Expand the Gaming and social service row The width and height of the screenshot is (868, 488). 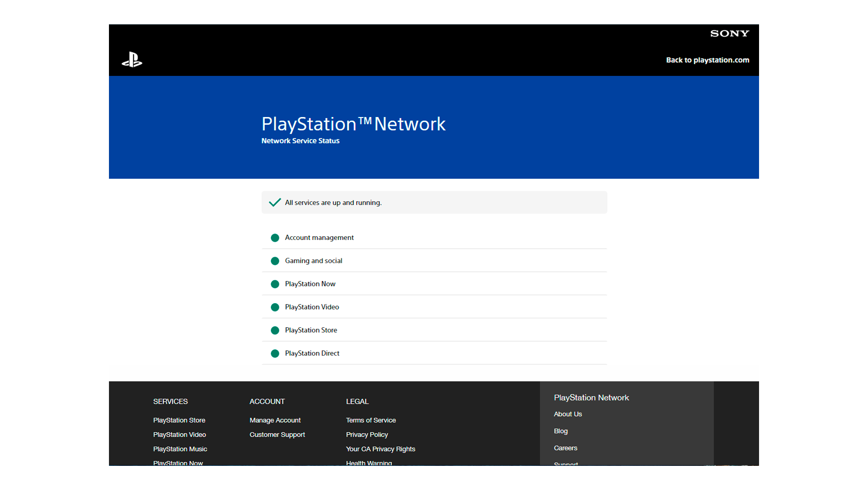click(434, 261)
